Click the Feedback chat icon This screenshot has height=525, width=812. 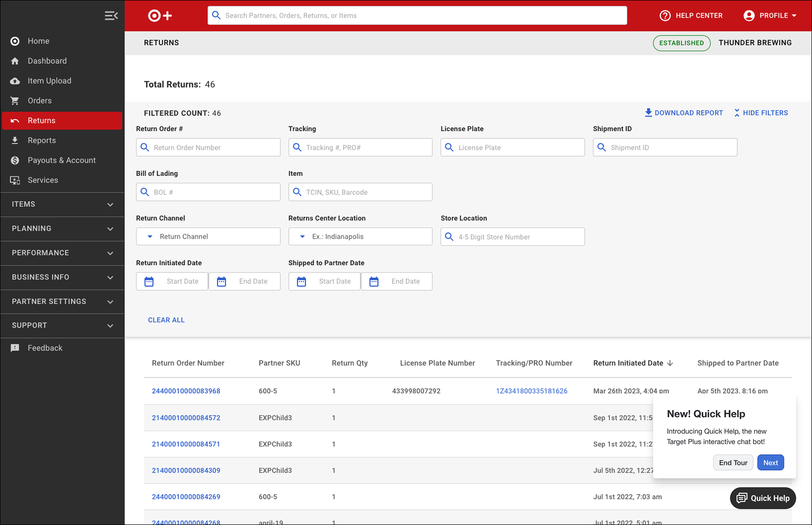[x=15, y=348]
